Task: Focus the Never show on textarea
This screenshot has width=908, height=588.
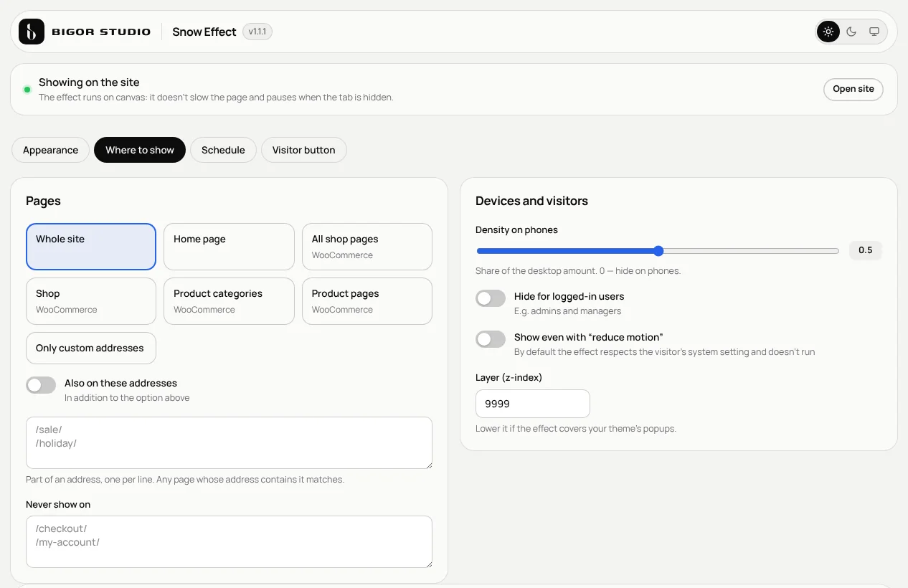Action: 229,541
